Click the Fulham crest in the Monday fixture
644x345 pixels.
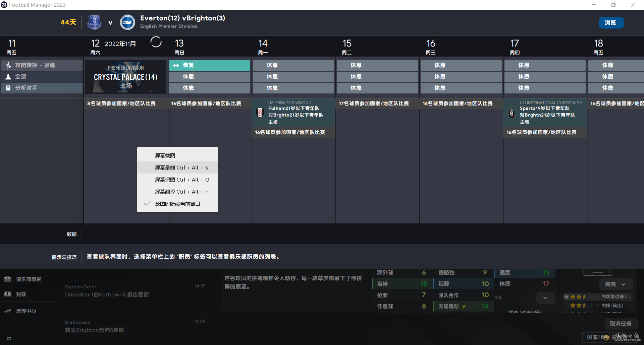pyautogui.click(x=260, y=113)
